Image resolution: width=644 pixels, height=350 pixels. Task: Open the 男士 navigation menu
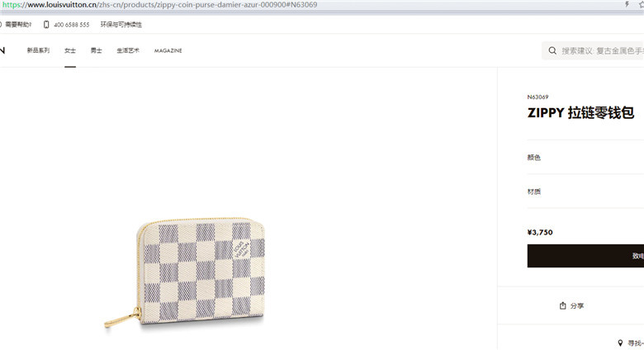[x=97, y=50]
